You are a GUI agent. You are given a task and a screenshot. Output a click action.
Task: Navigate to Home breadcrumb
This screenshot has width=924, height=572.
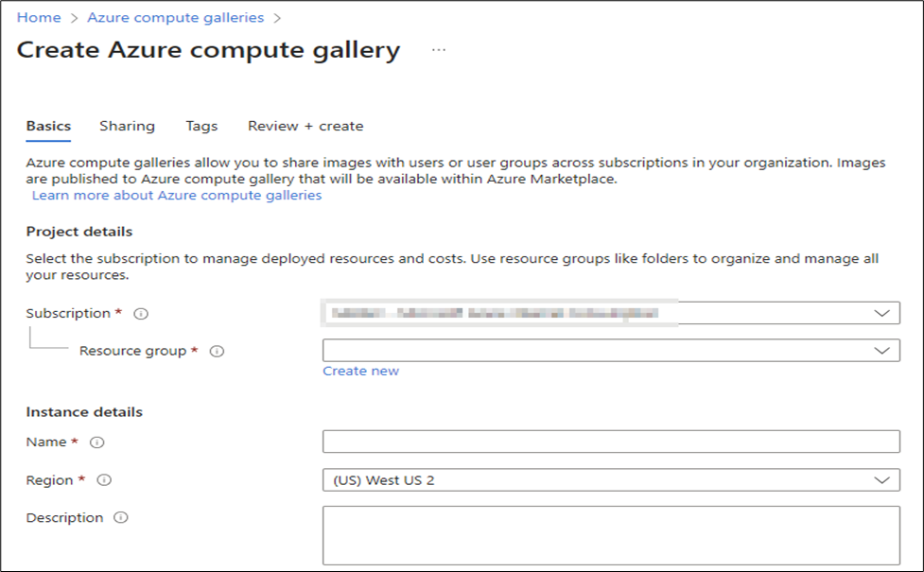(x=39, y=18)
